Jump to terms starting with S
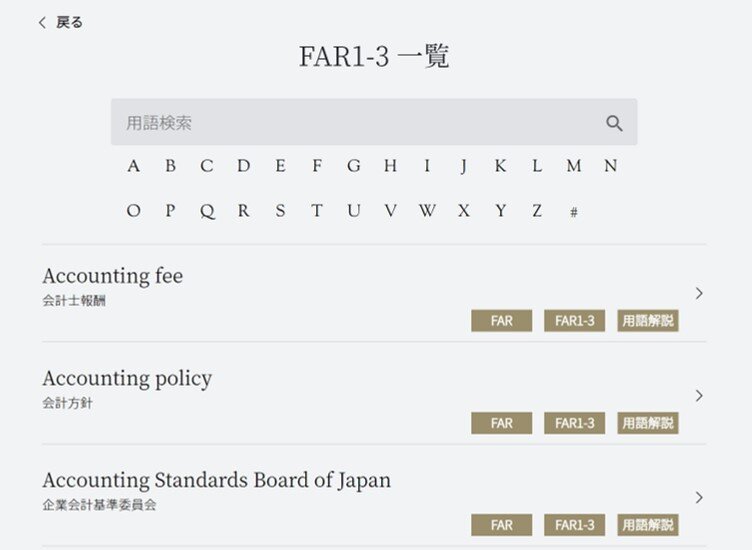Screen dimensions: 752x550 280,211
